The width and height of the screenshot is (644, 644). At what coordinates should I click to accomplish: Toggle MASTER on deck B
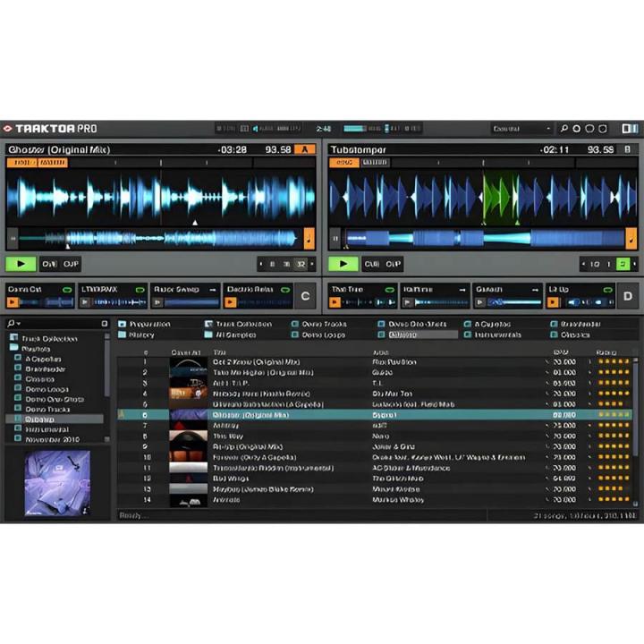point(375,163)
